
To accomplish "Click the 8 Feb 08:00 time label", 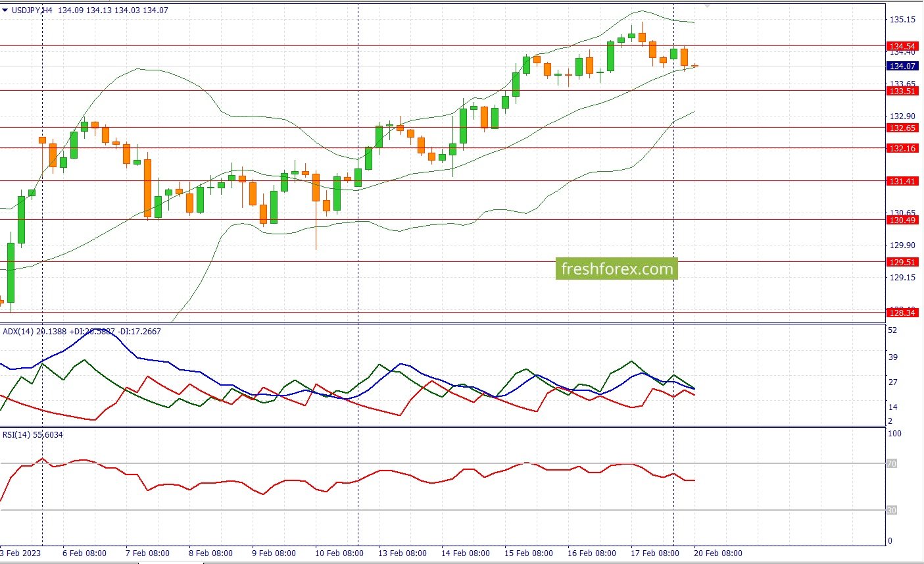I will 210,553.
